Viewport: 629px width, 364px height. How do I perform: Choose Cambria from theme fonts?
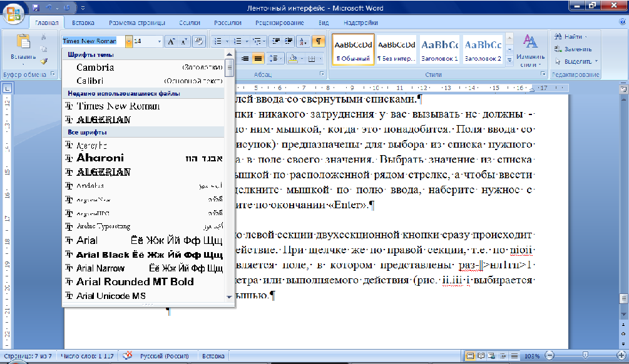point(143,67)
